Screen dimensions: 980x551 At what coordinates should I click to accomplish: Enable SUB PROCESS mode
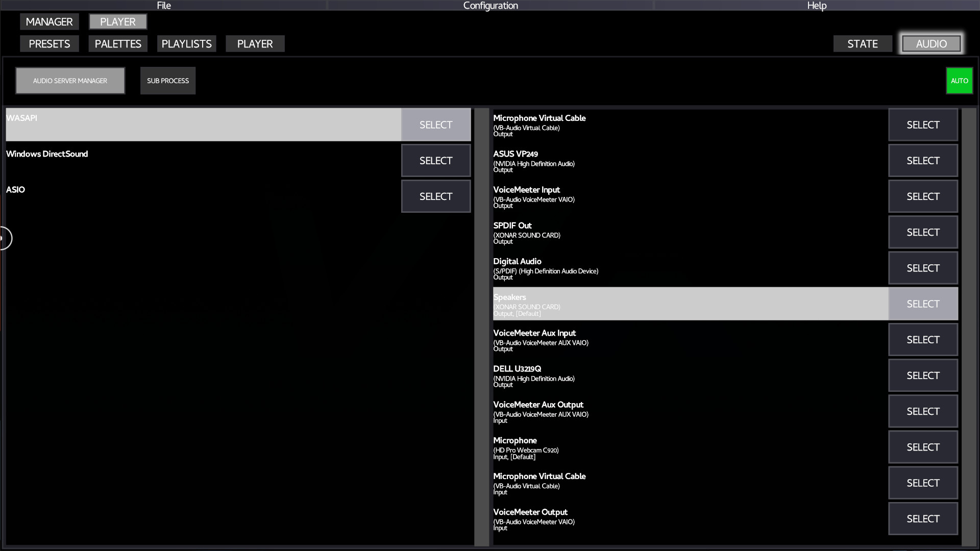pyautogui.click(x=167, y=80)
